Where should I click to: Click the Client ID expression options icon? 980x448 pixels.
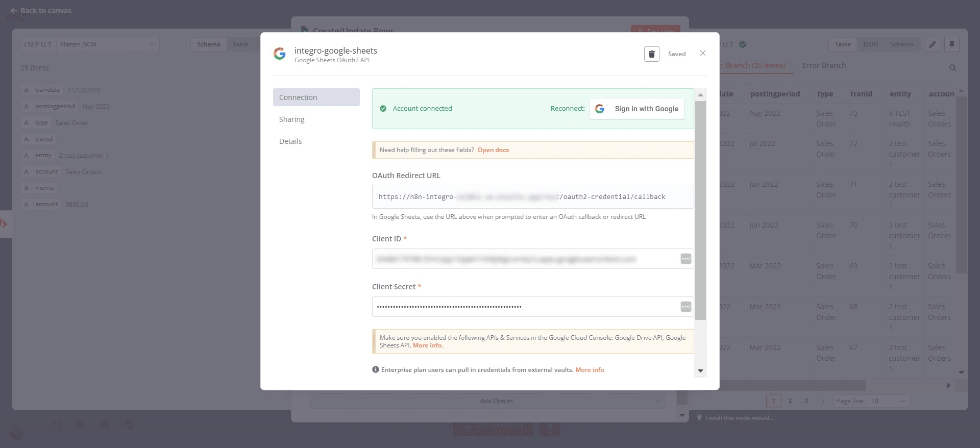pyautogui.click(x=685, y=259)
